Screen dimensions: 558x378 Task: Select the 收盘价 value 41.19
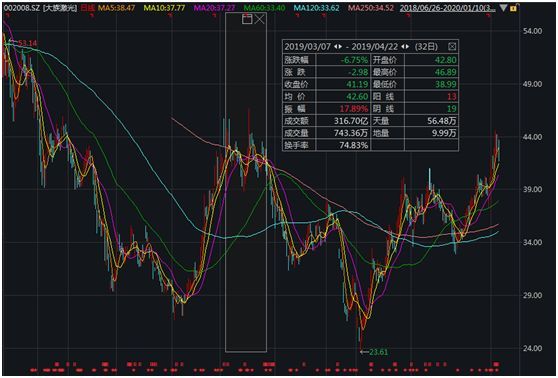click(357, 84)
